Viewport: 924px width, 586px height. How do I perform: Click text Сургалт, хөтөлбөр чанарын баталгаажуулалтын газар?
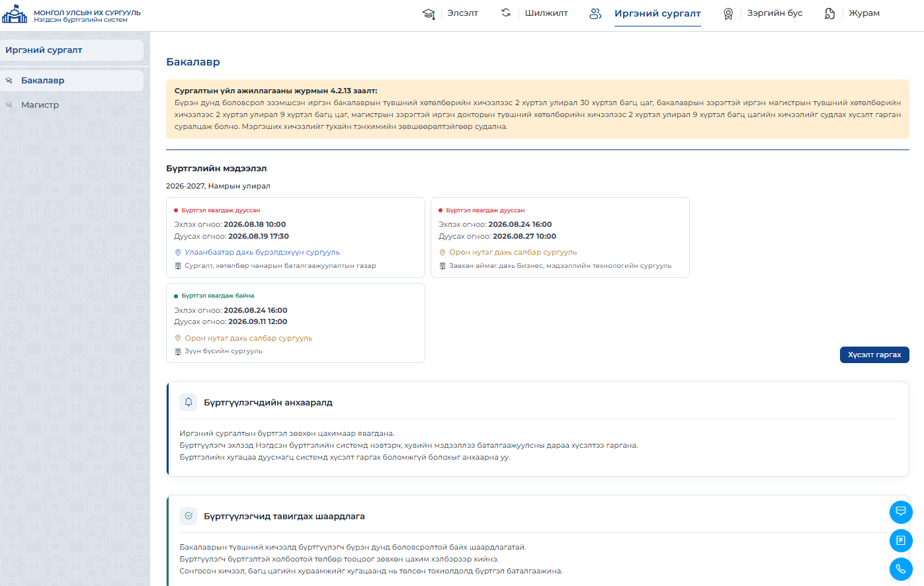coord(280,266)
